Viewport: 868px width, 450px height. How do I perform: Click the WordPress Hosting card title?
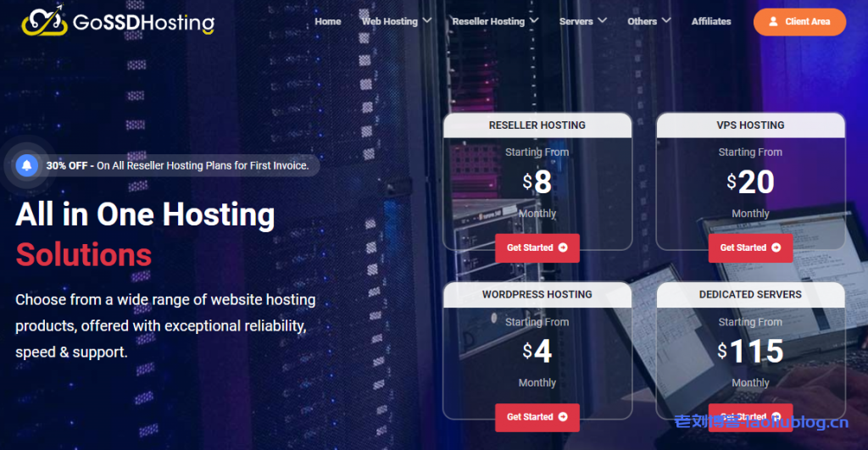click(537, 295)
